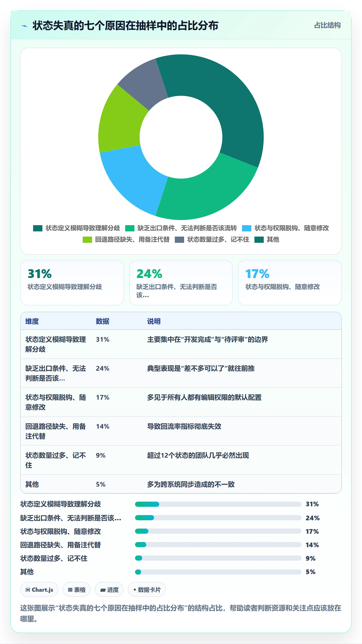Click the 回退路径缺失、用备注代替 progress label
The image size is (362, 644).
click(x=61, y=545)
